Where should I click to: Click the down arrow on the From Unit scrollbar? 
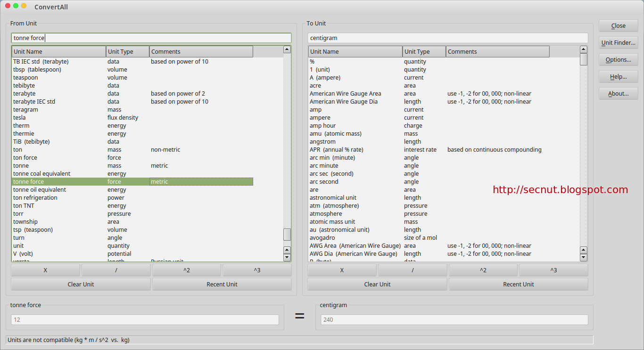pos(287,257)
